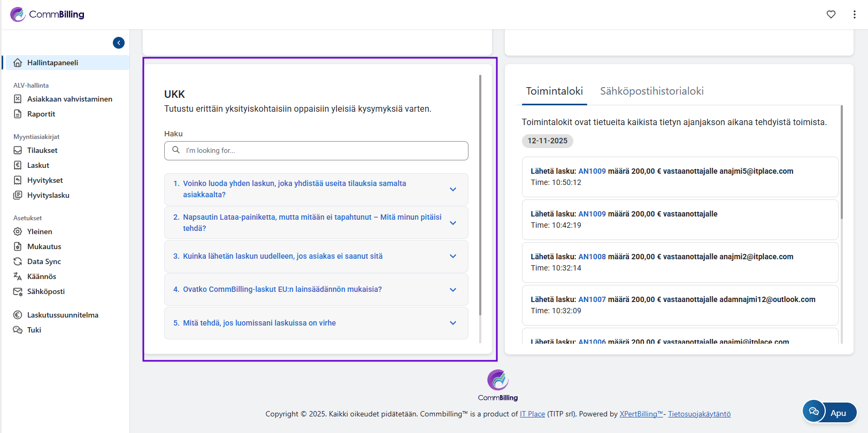
Task: Select the Toimintaloki tab
Action: (554, 91)
